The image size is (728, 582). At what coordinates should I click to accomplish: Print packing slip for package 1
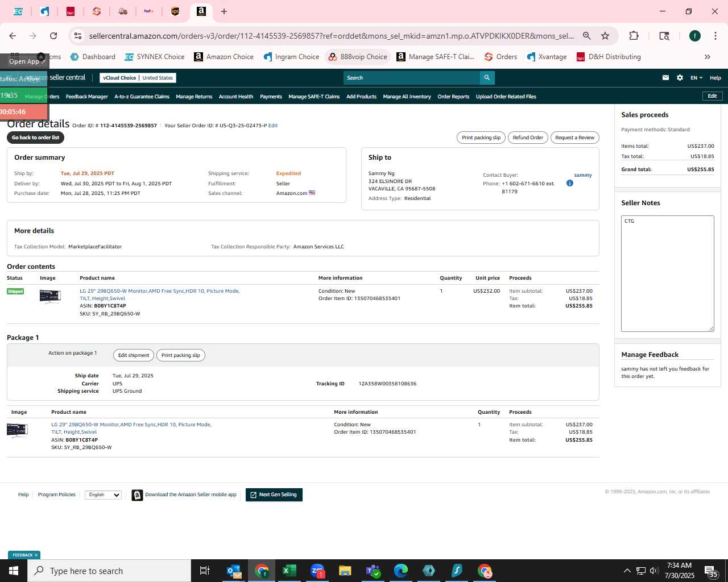pyautogui.click(x=181, y=355)
